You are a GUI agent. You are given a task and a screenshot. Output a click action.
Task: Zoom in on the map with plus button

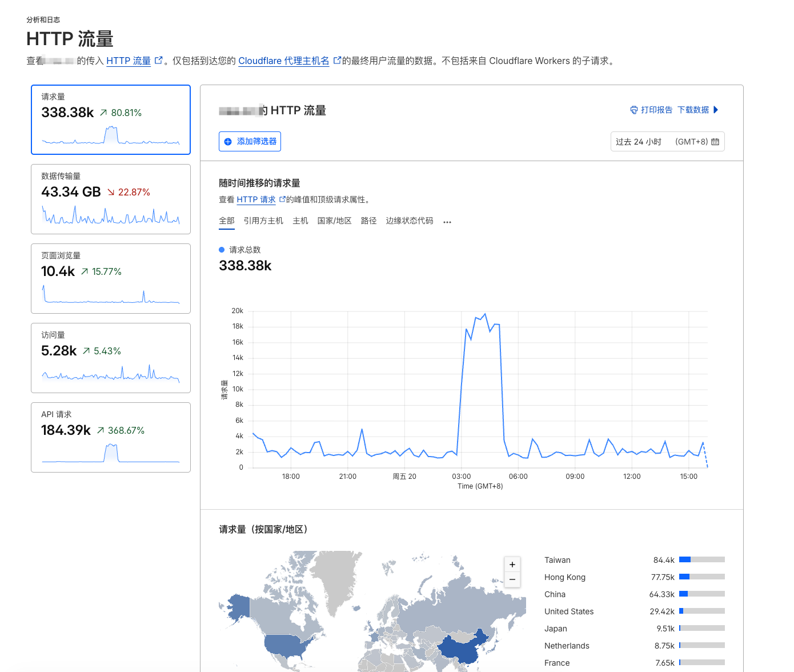(512, 565)
